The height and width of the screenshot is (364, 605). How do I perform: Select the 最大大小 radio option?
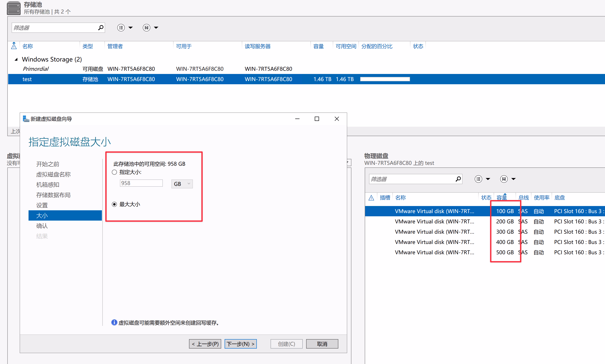click(114, 204)
